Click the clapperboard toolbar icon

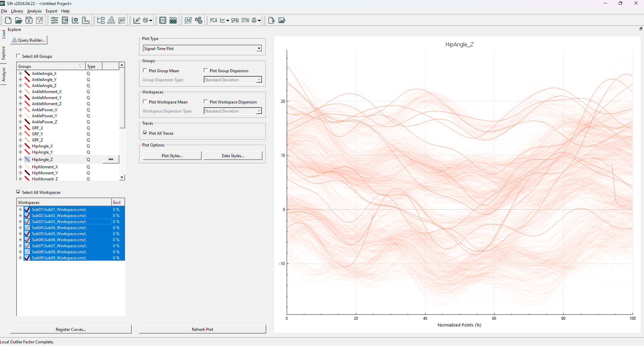click(173, 20)
